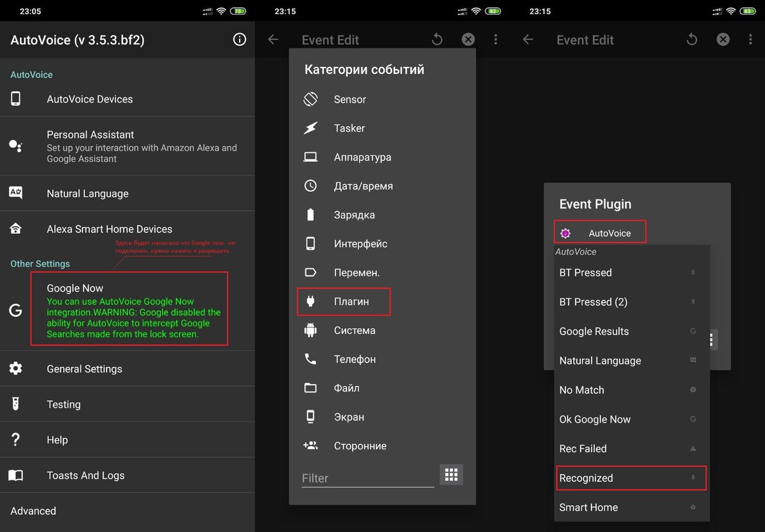This screenshot has width=765, height=532.
Task: Choose Ok Google Now event
Action: point(631,419)
